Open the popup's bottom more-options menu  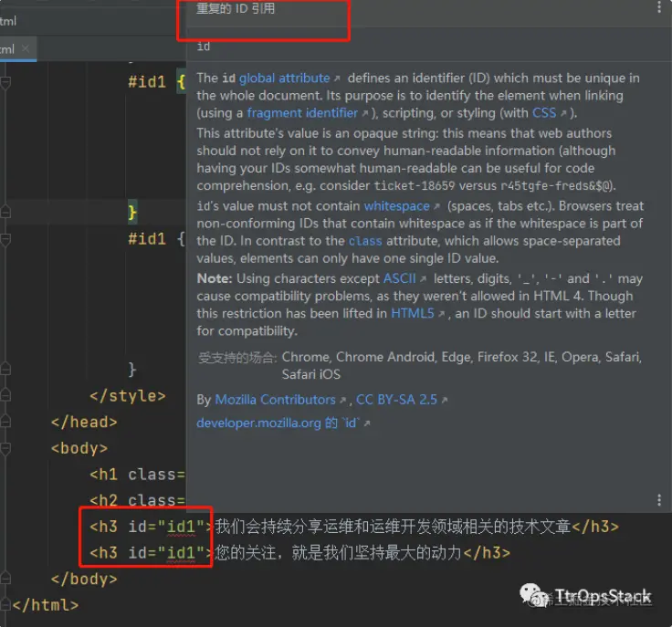pyautogui.click(x=659, y=500)
